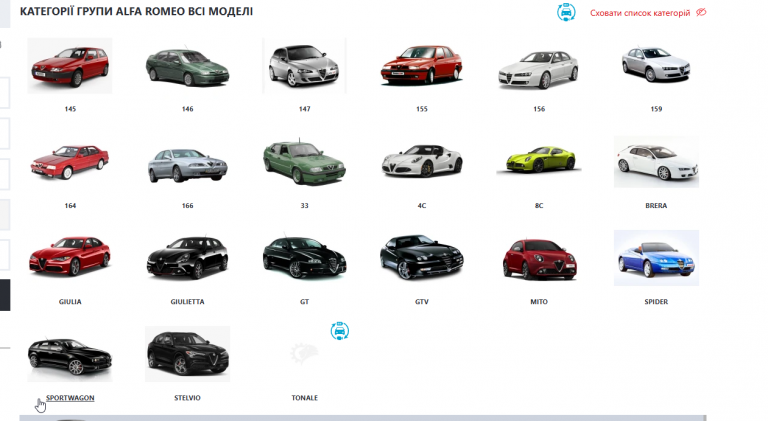The width and height of the screenshot is (768, 421).
Task: Select the black GTV car image
Action: tap(421, 258)
